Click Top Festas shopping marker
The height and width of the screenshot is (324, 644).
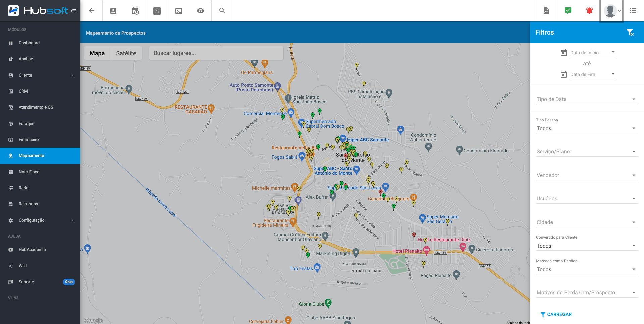pos(317,267)
